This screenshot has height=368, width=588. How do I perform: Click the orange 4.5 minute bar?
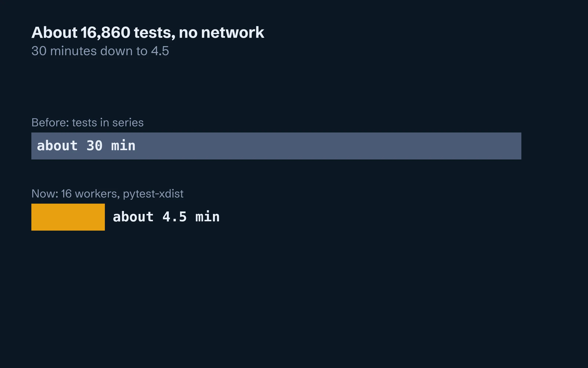68,217
